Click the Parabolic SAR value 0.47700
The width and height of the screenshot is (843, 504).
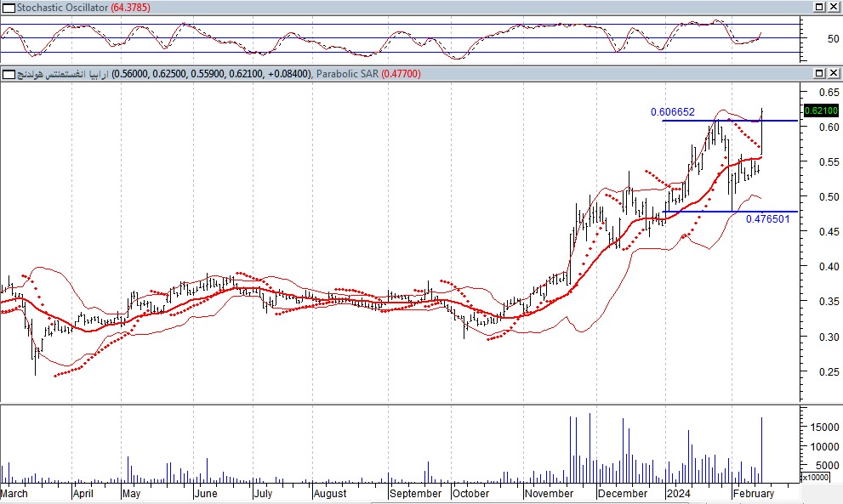(x=401, y=74)
